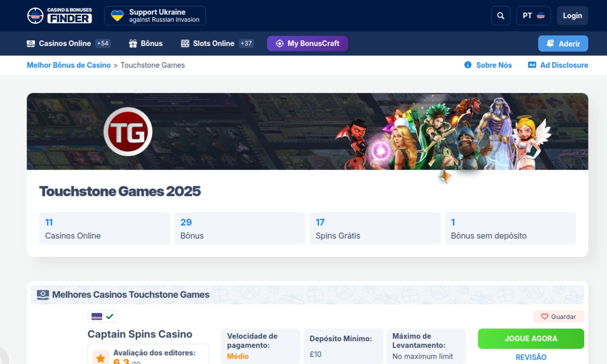Open My BonusCraft

click(307, 43)
